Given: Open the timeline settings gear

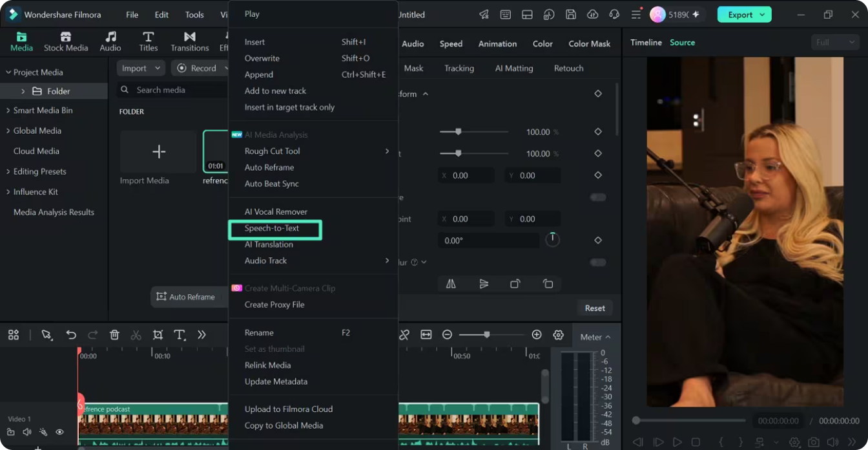Looking at the screenshot, I should (x=559, y=335).
